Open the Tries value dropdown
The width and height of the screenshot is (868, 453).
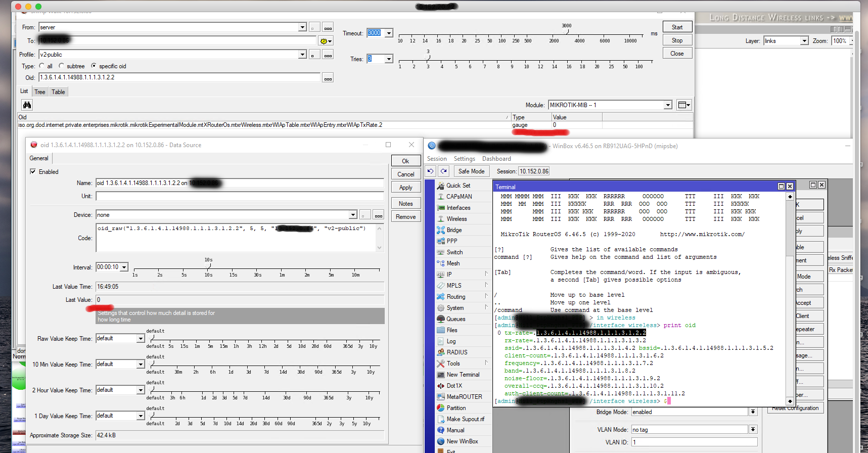(389, 59)
